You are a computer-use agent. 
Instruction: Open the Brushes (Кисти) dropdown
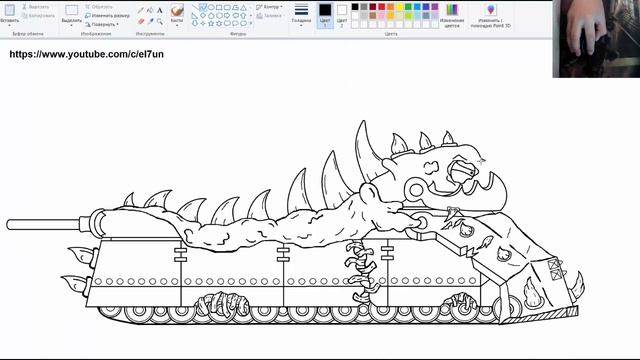click(177, 25)
